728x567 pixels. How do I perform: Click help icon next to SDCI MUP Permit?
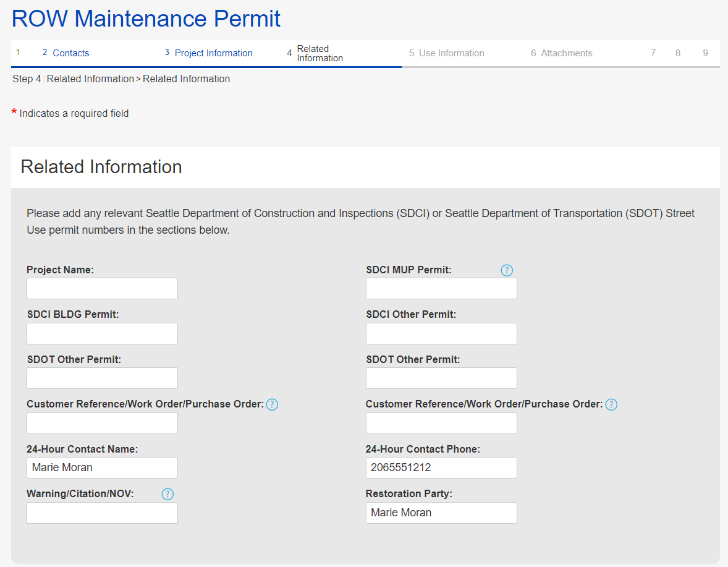click(507, 270)
